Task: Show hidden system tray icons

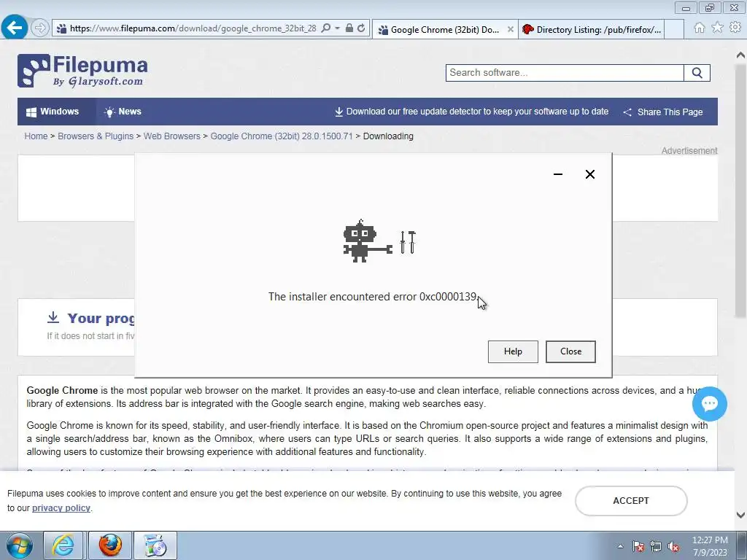Action: [620, 546]
